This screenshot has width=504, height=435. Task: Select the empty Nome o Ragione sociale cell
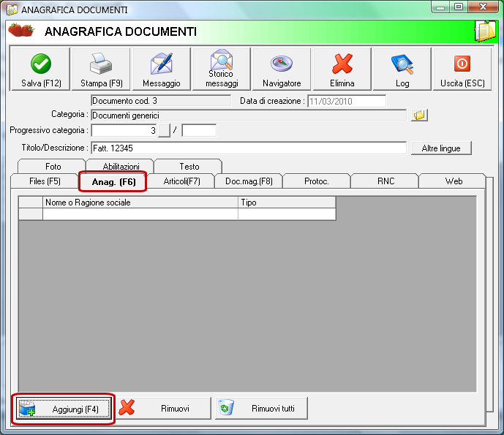tap(140, 214)
